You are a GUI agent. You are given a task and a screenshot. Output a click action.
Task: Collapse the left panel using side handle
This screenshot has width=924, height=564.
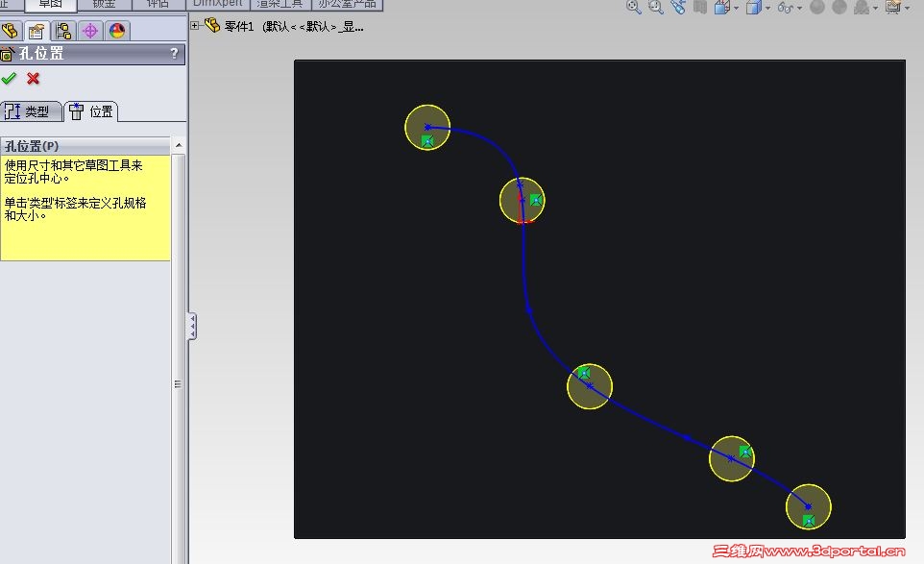(192, 326)
